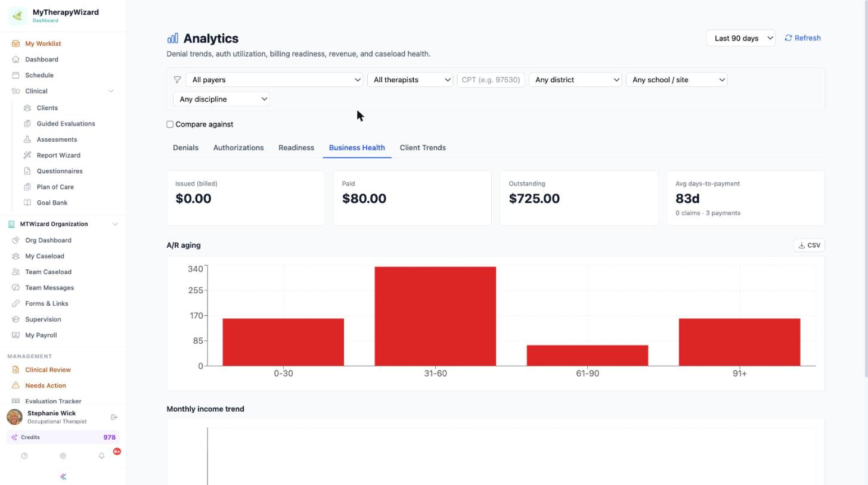The width and height of the screenshot is (868, 485).
Task: Click the page's vertical scrollbar
Action: [x=866, y=188]
